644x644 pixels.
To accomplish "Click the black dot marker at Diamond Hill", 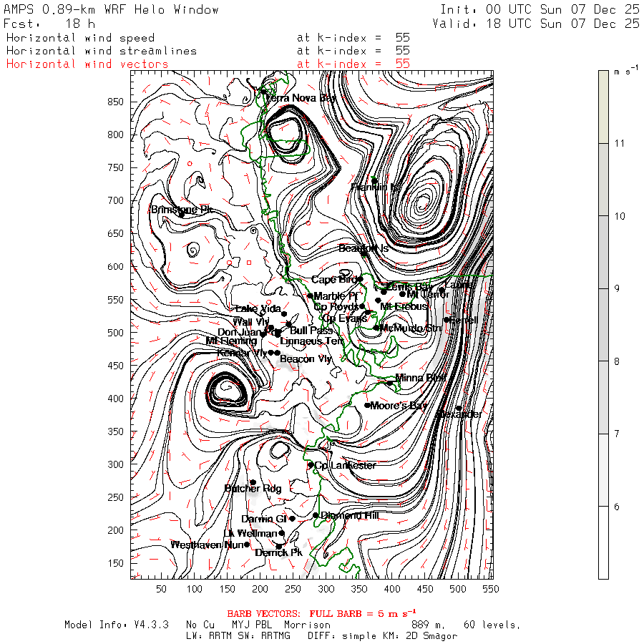I will pos(316,515).
